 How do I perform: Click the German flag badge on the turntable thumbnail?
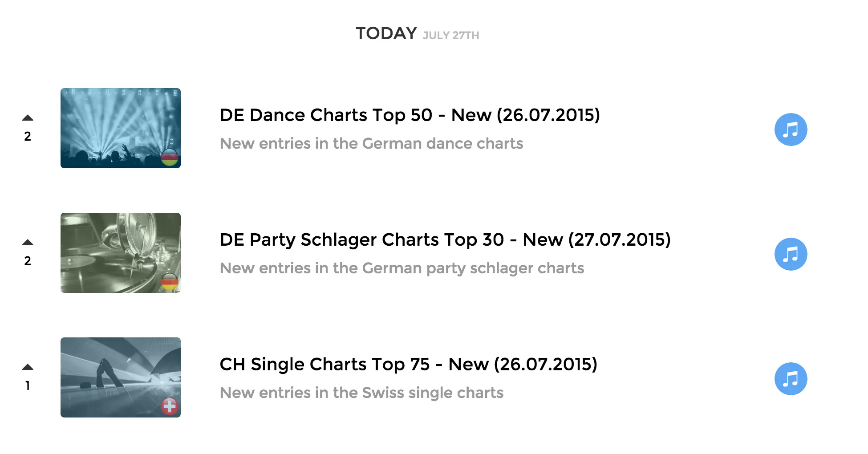coord(170,282)
